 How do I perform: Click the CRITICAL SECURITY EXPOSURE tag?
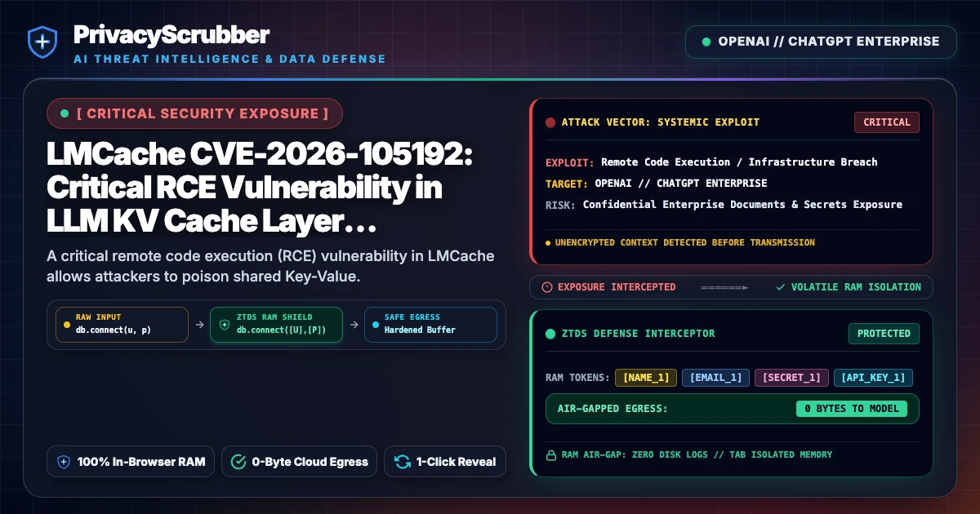point(194,113)
